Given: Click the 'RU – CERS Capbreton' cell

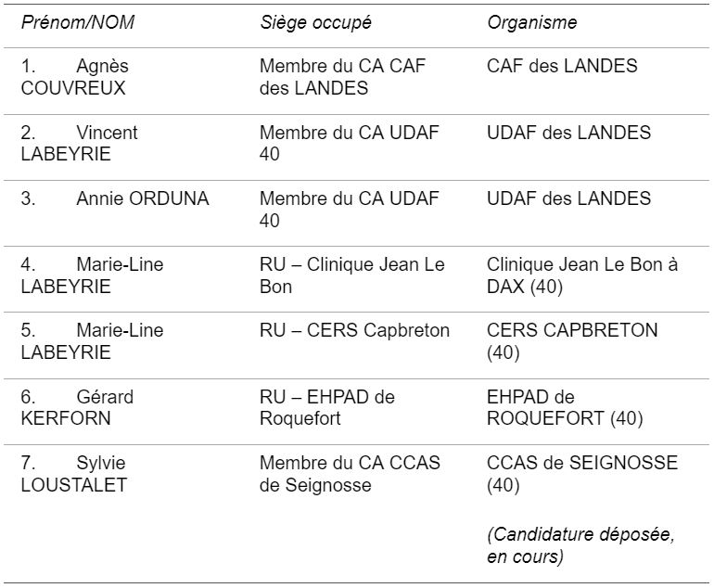Looking at the screenshot, I should [x=354, y=331].
